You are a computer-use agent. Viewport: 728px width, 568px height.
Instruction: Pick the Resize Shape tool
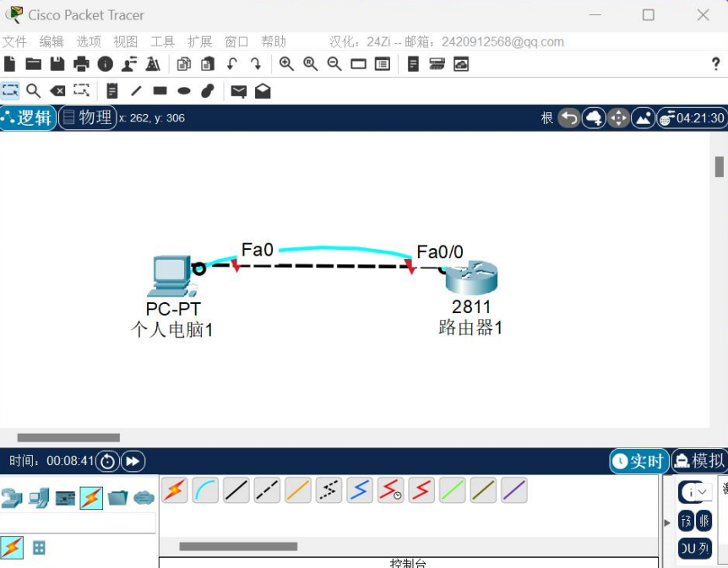(82, 90)
